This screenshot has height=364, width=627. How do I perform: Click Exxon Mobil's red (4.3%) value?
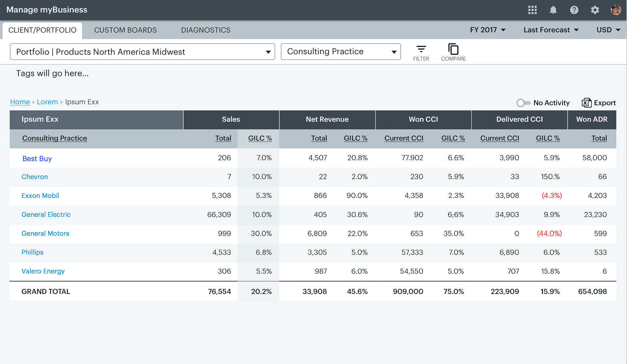552,196
